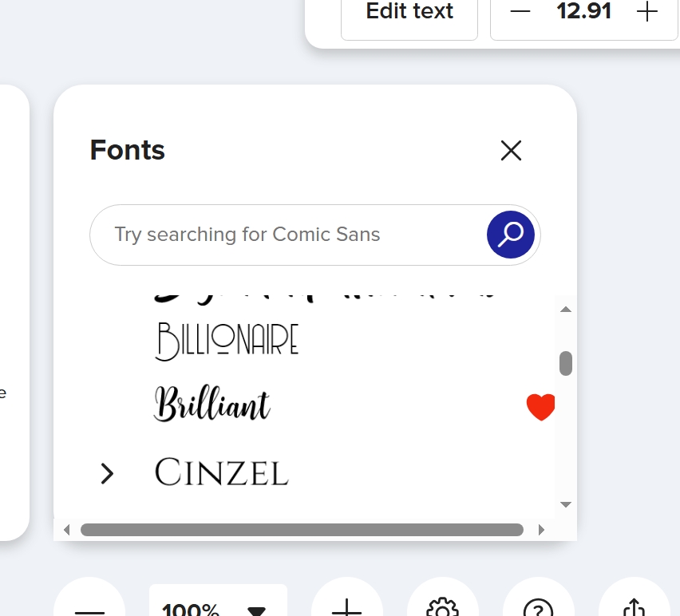The height and width of the screenshot is (616, 680).
Task: Select the Cinzel font
Action: pos(222,472)
